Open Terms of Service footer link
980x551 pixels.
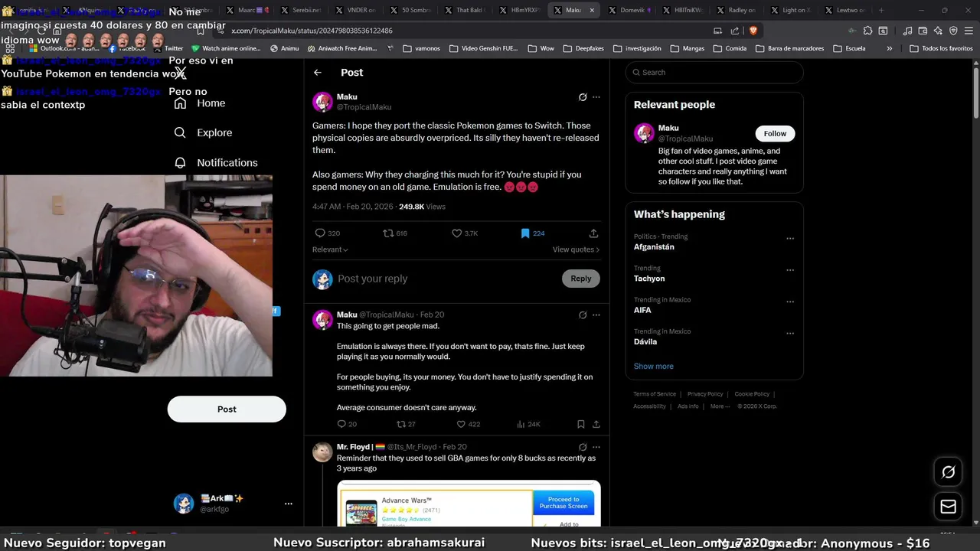655,394
